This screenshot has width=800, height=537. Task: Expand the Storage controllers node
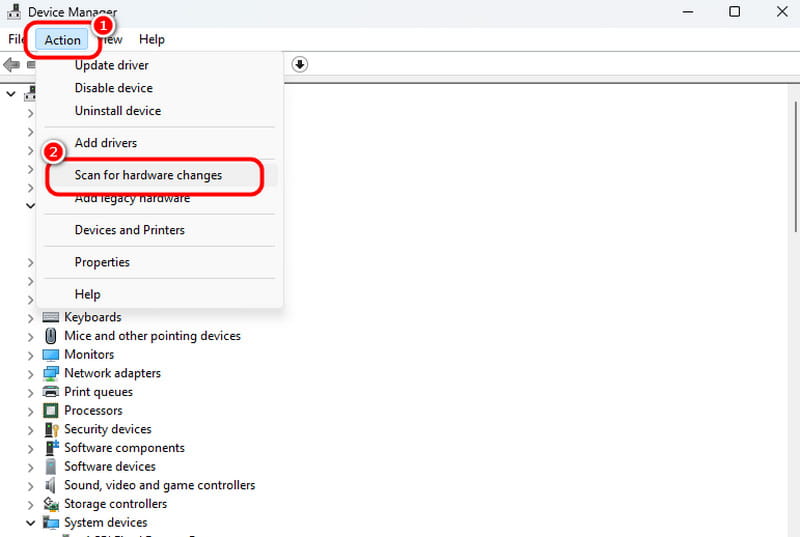point(30,504)
